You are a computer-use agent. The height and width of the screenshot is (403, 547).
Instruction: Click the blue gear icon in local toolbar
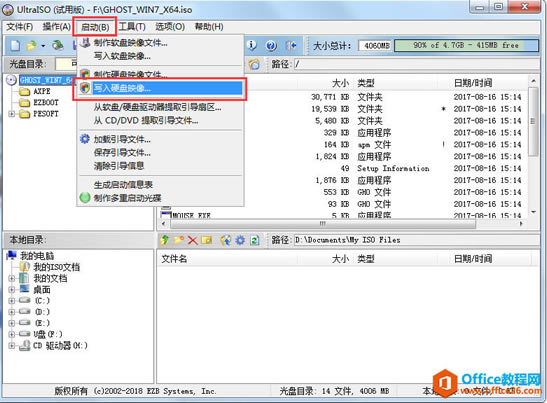(240, 240)
